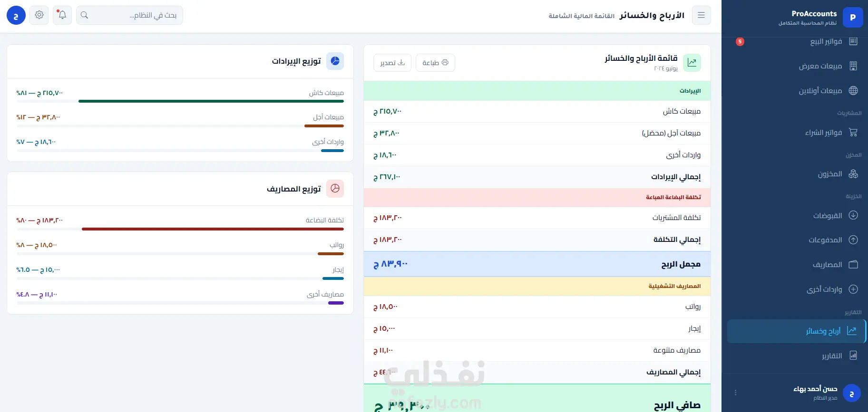This screenshot has width=868, height=412.
Task: Click the globe icon for مبيعات أونلاين
Action: pyautogui.click(x=853, y=90)
